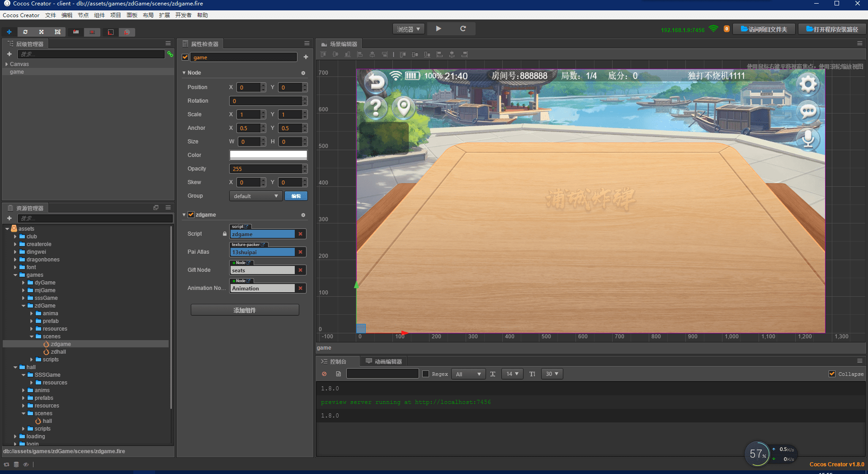
Task: Toggle the zdgame component enabled checkbox
Action: click(191, 214)
